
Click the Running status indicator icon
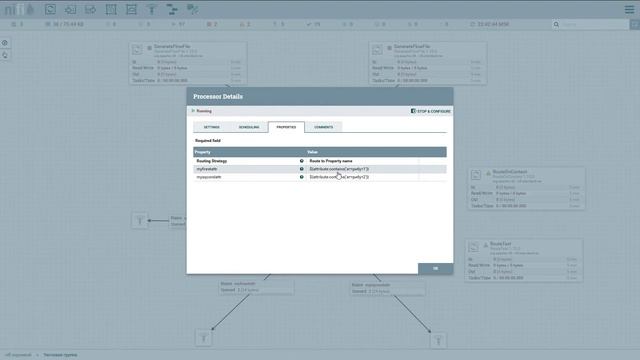193,111
